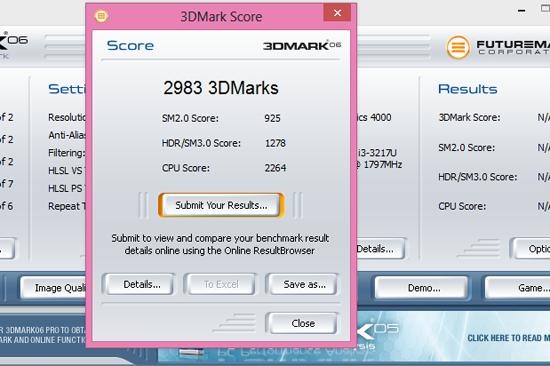
Task: Click 'SM2.0 Score:' label in Results panel
Action: (467, 148)
